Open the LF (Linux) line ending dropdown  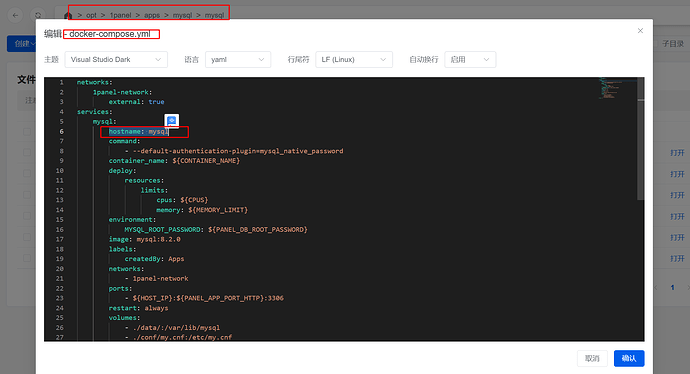354,59
